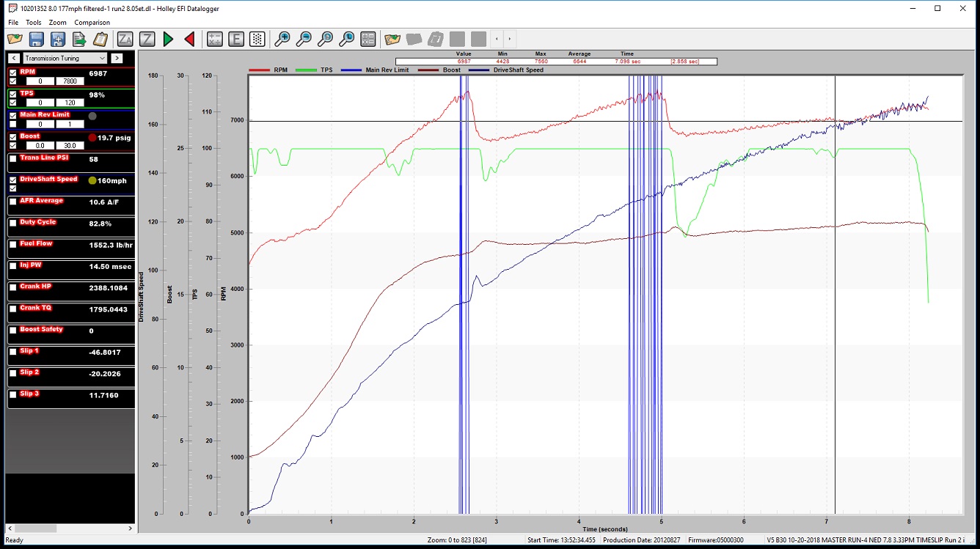
Task: Edit Main Rev Limit maximum field showing 1
Action: pos(70,124)
